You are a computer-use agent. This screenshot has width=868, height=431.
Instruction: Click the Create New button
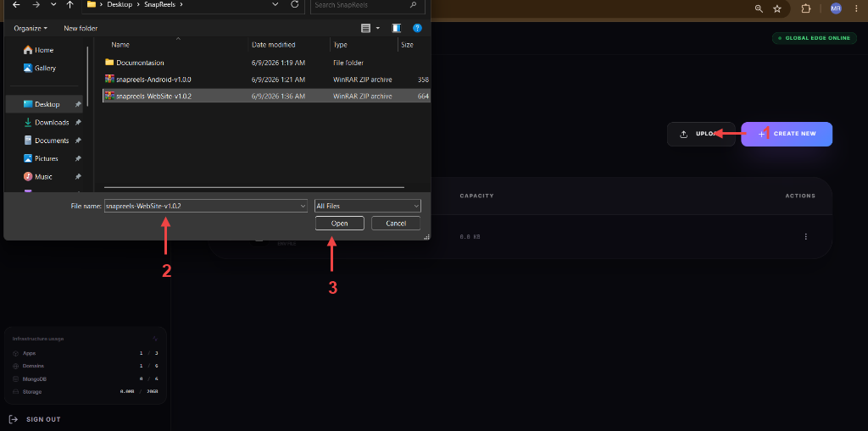coord(787,134)
